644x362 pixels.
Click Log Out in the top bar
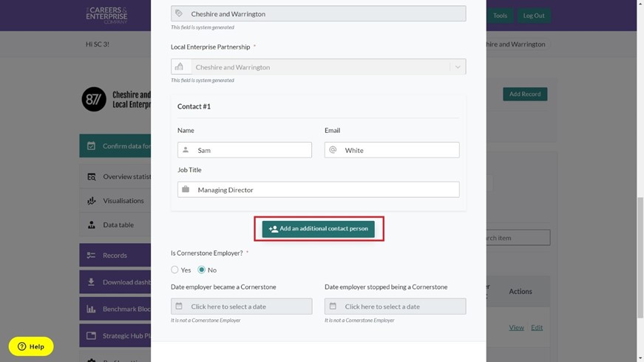pos(533,16)
